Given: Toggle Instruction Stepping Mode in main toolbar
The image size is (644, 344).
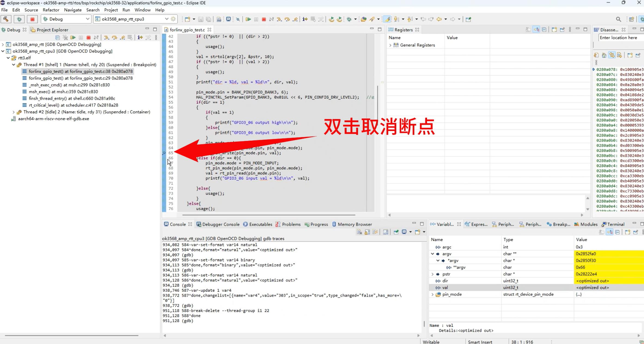Looking at the screenshot, I should coord(305,19).
